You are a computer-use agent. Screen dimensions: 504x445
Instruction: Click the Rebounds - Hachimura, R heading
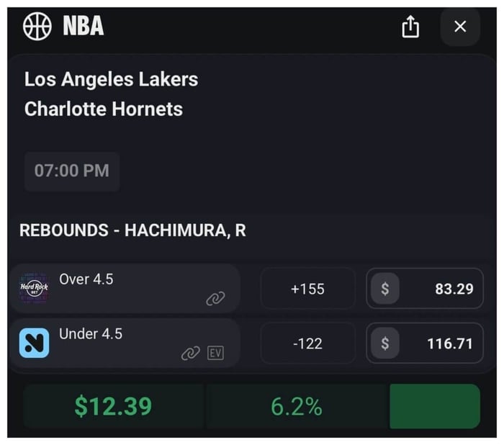pyautogui.click(x=132, y=231)
